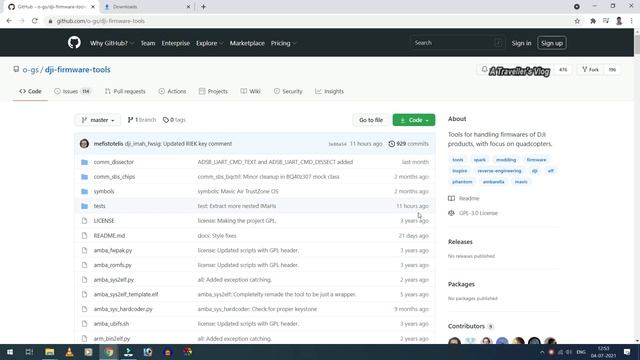Viewport: 640px width, 360px height.
Task: Expand the Pricing menu
Action: (283, 43)
